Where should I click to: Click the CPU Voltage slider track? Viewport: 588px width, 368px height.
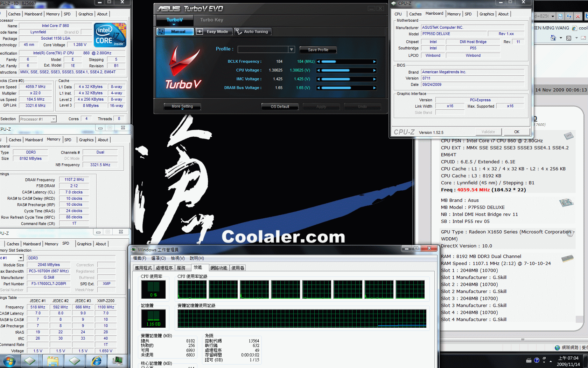click(x=346, y=70)
